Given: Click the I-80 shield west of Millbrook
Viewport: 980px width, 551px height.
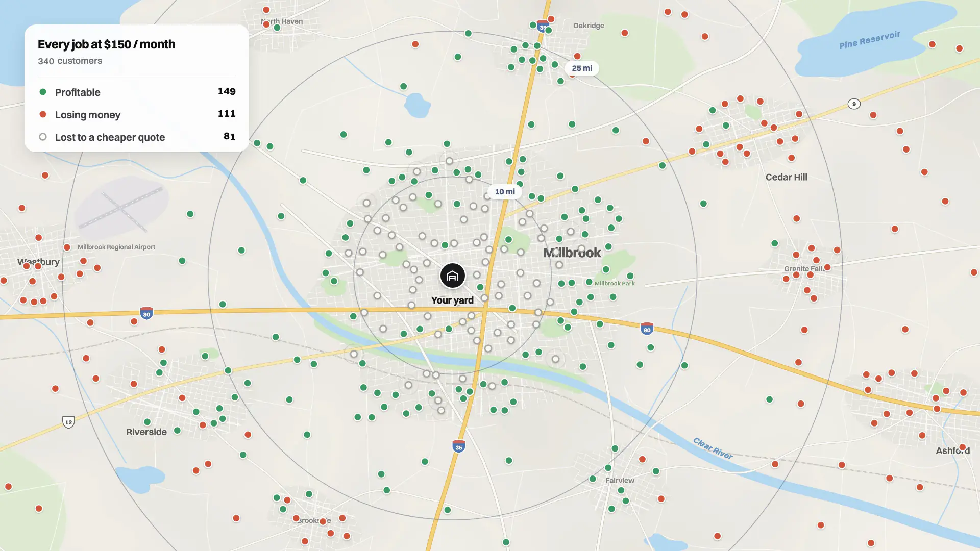Looking at the screenshot, I should (x=146, y=313).
